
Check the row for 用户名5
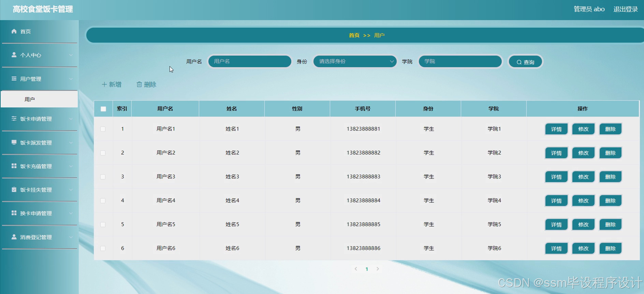point(103,224)
